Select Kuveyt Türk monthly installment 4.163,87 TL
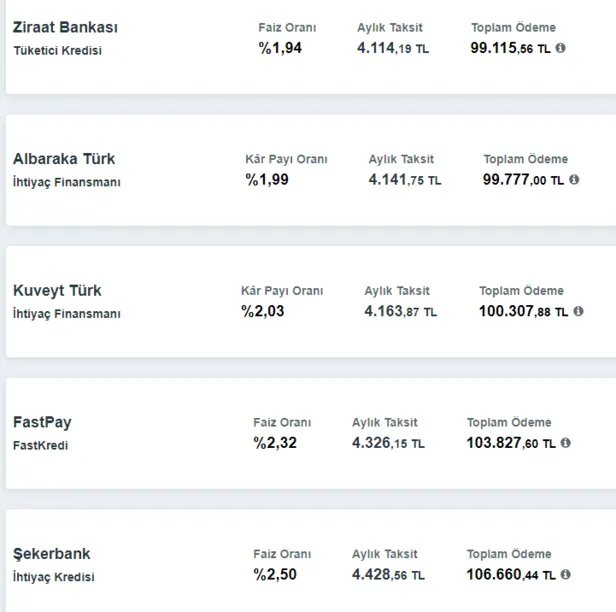 (x=400, y=312)
